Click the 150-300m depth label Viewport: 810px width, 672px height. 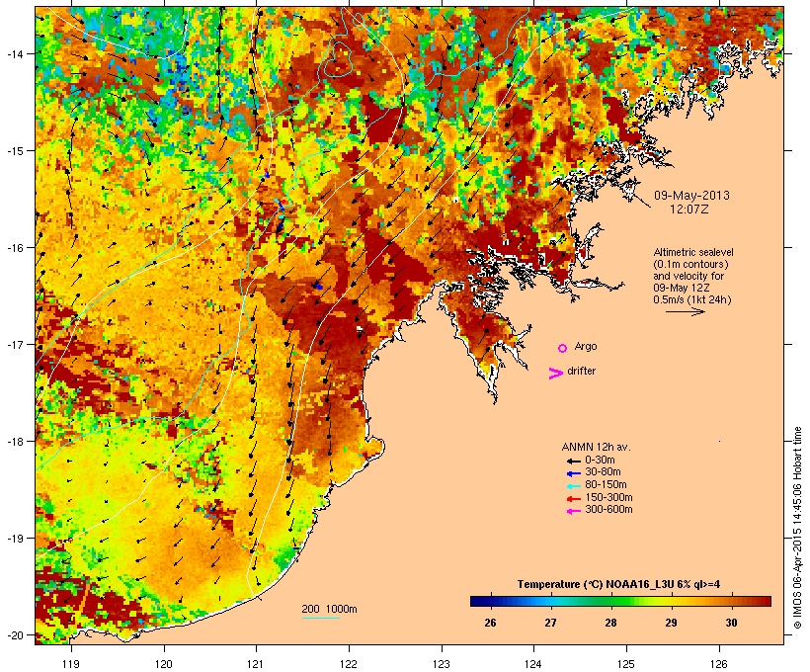(608, 497)
